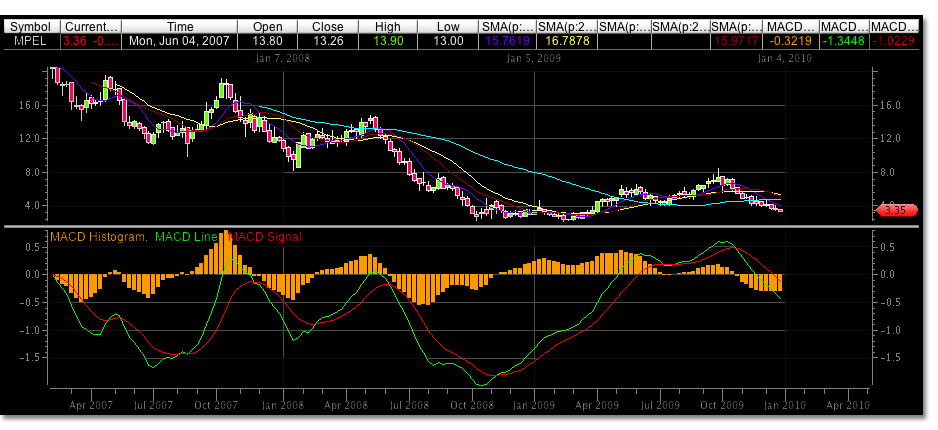Image resolution: width=938 pixels, height=430 pixels.
Task: Click the blue 15.7619 SMA value
Action: [506, 42]
